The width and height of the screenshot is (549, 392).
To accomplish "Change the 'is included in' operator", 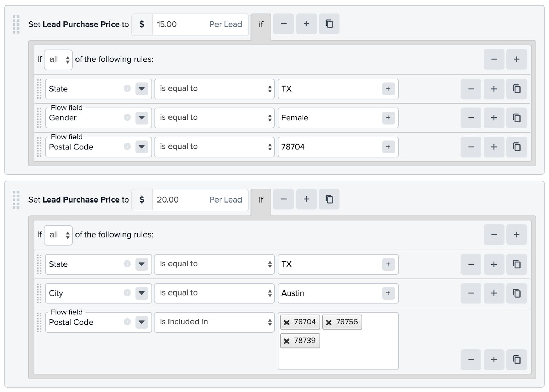I will coord(214,322).
